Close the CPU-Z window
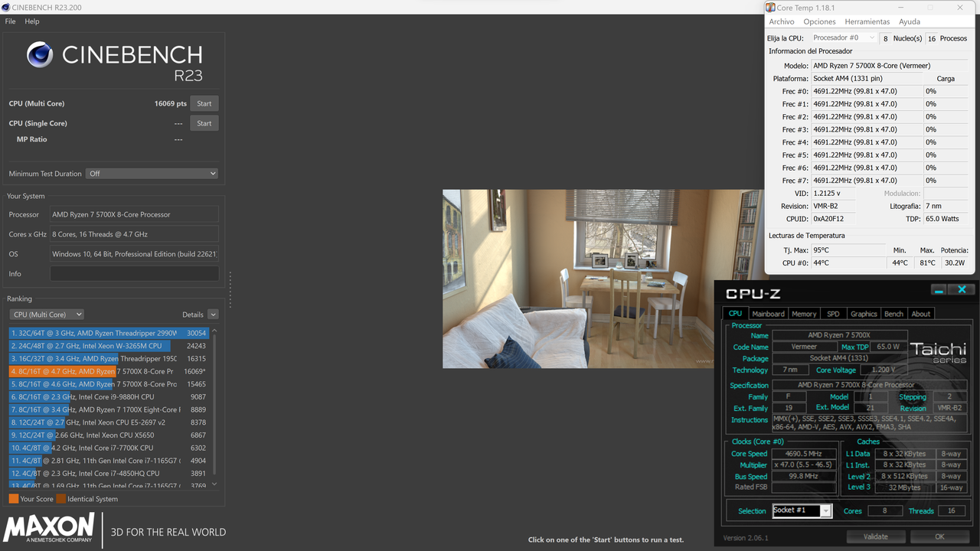 click(x=962, y=289)
